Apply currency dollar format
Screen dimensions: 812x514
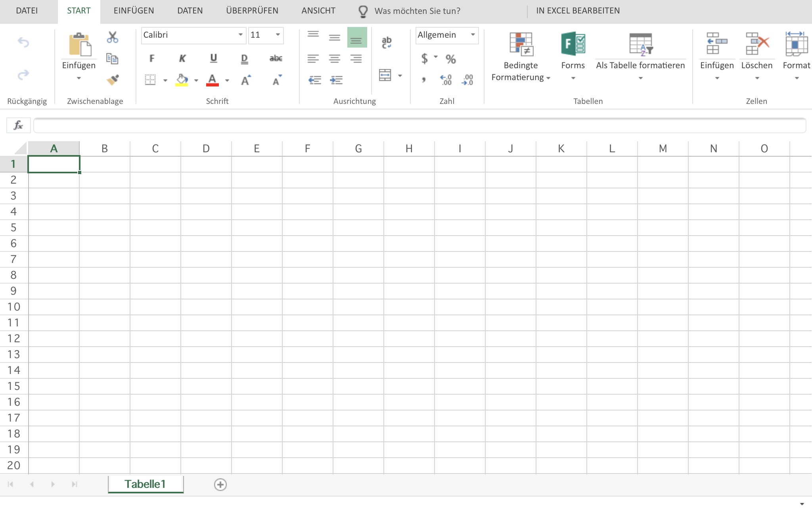(425, 59)
